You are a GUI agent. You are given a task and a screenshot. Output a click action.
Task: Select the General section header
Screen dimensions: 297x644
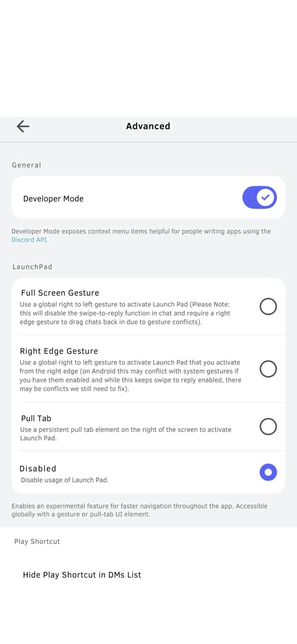26,165
